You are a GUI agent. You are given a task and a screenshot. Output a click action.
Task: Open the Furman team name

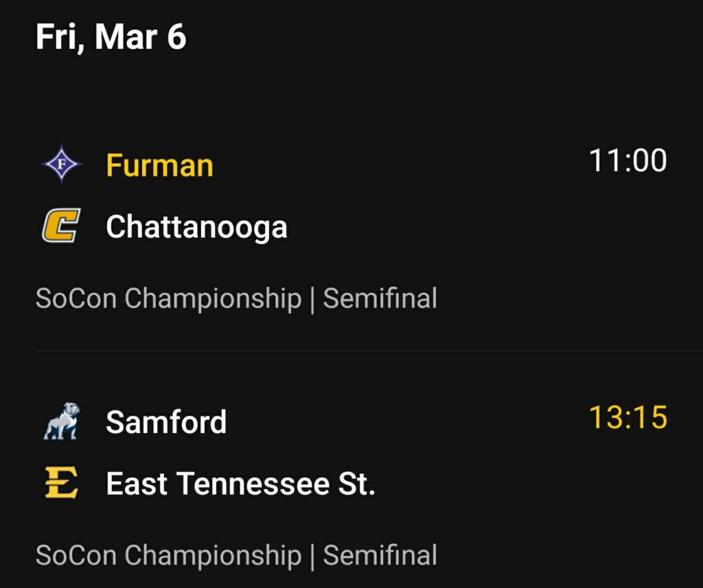coord(159,165)
